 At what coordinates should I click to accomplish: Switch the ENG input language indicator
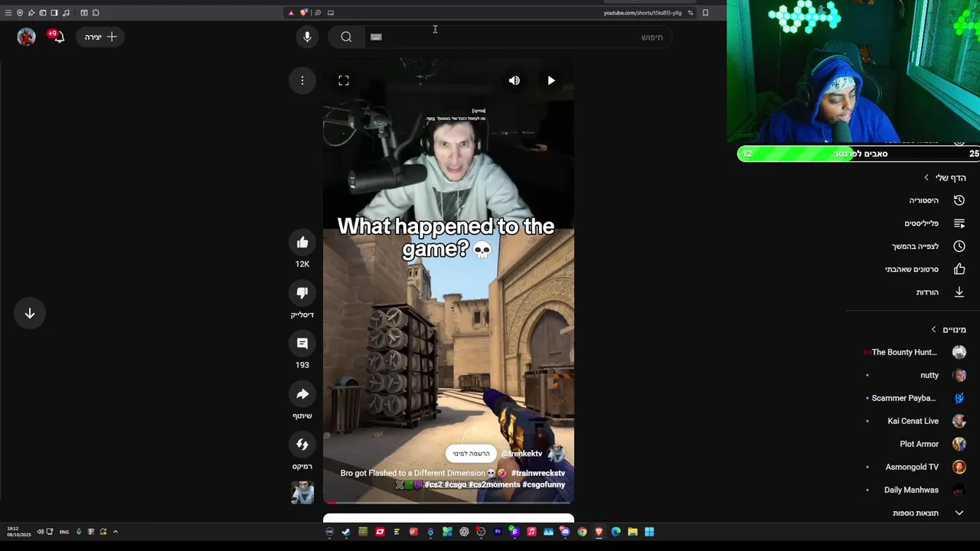tap(64, 532)
